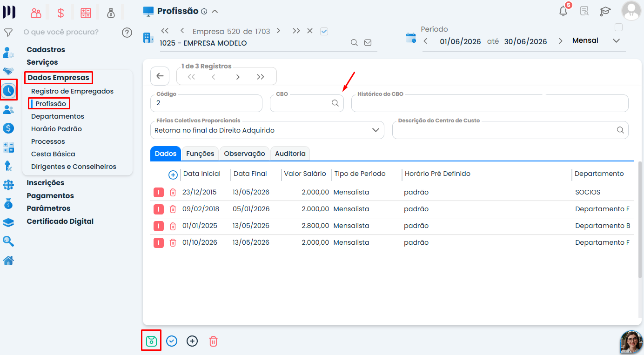Delete the row dated 23/12/2015
Image resolution: width=644 pixels, height=355 pixels.
pos(173,192)
